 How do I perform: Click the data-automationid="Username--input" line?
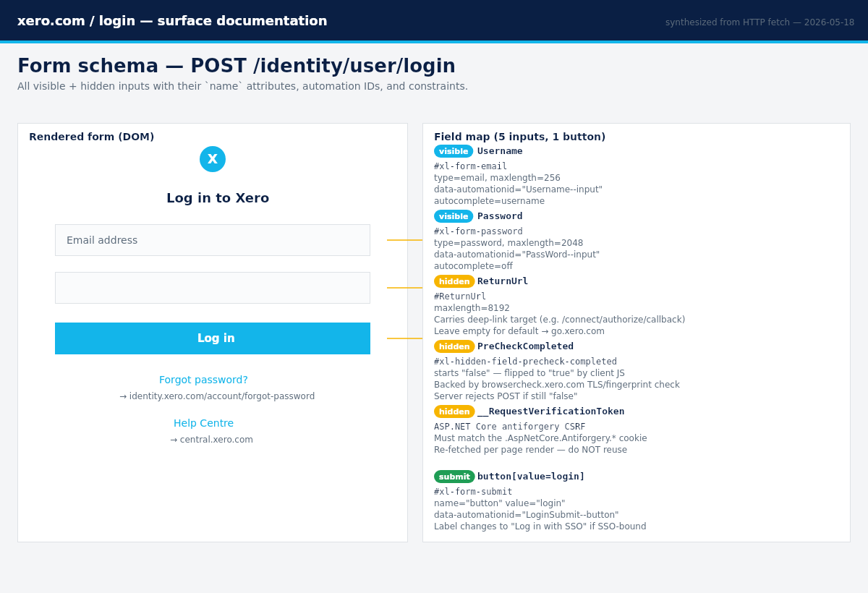point(518,189)
